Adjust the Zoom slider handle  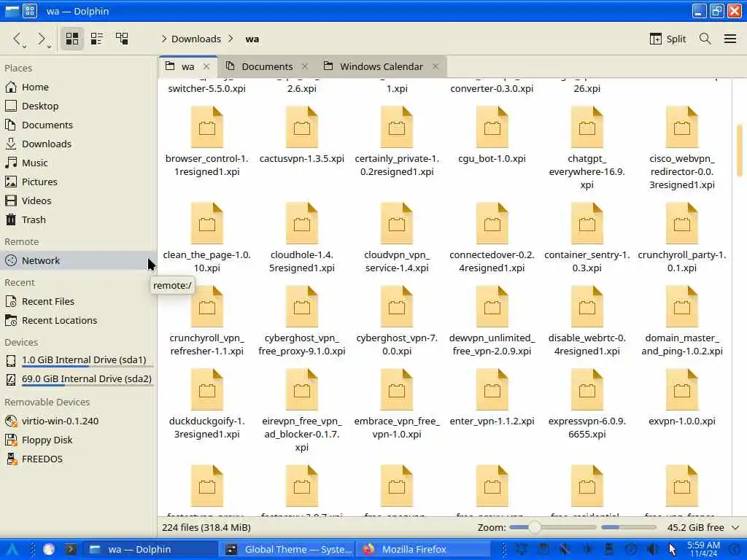coord(535,527)
